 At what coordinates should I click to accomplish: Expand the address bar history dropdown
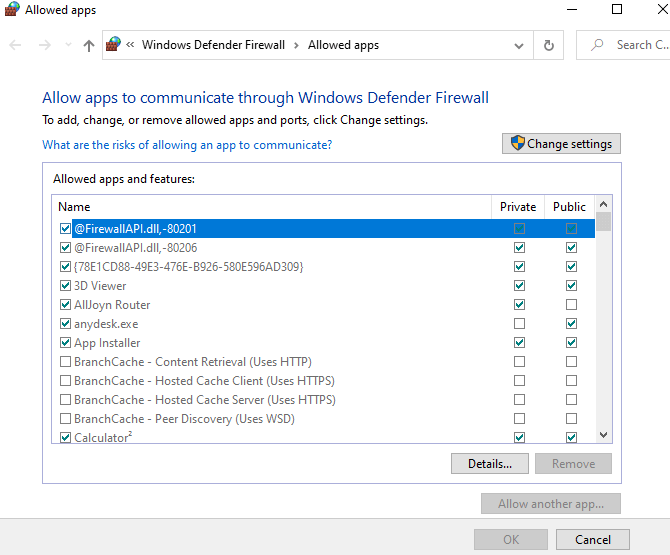519,45
